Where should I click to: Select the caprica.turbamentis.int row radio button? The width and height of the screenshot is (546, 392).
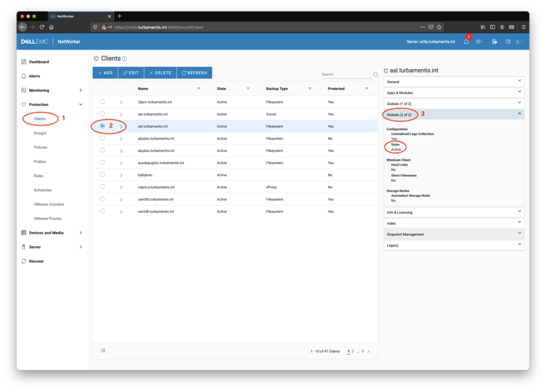click(102, 187)
